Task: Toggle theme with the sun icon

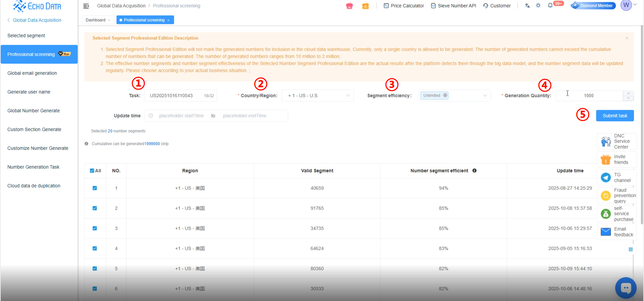Action: (538, 6)
